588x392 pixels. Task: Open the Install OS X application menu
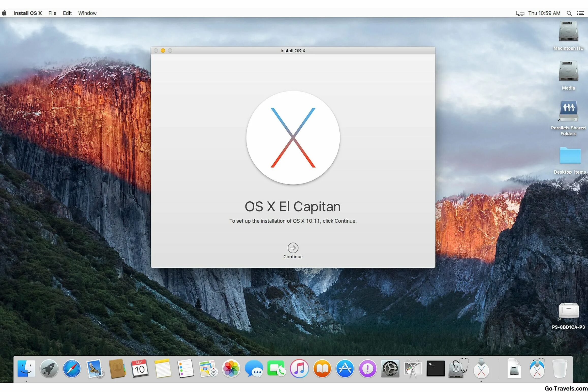point(27,13)
